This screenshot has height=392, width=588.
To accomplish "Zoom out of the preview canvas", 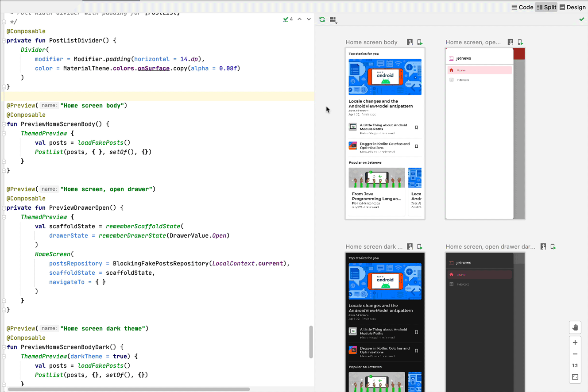I will (575, 354).
